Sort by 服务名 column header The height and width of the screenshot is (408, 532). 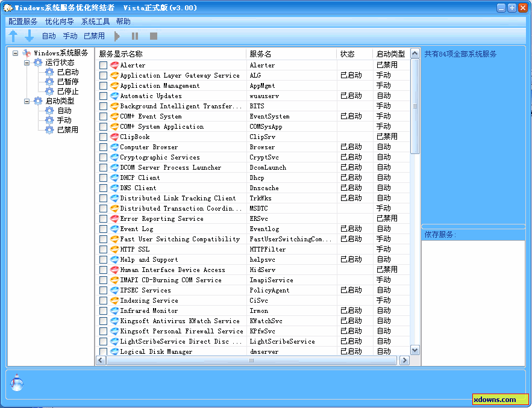[292, 54]
